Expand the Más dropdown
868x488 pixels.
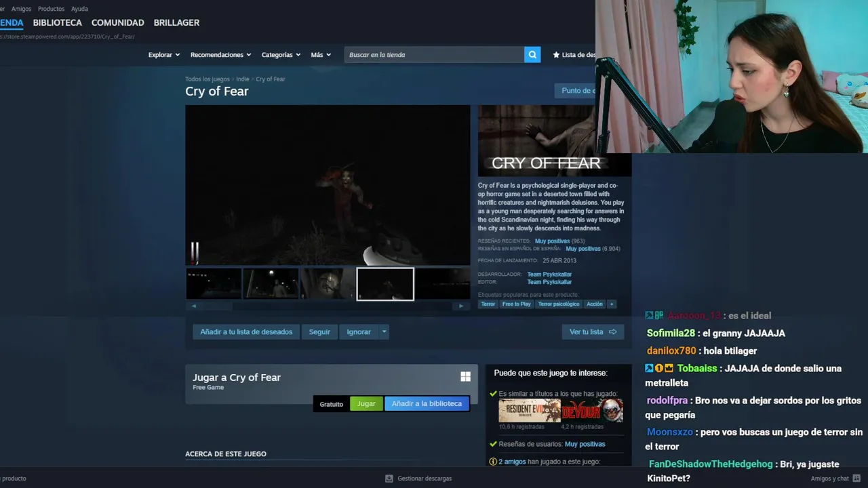(x=321, y=55)
